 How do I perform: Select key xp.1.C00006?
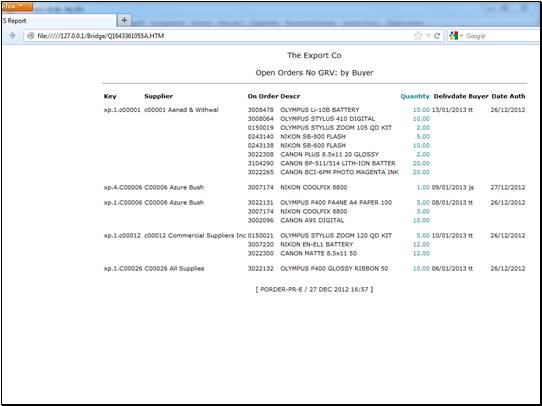(123, 203)
